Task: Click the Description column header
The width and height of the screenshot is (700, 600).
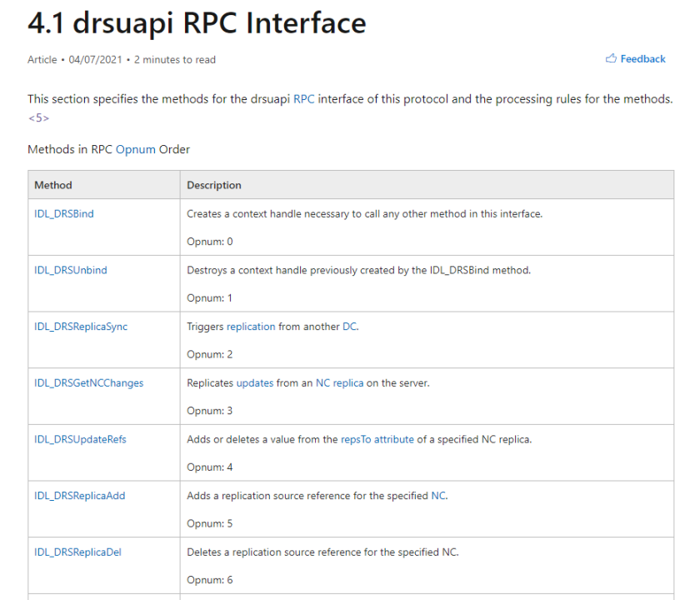Action: (214, 185)
